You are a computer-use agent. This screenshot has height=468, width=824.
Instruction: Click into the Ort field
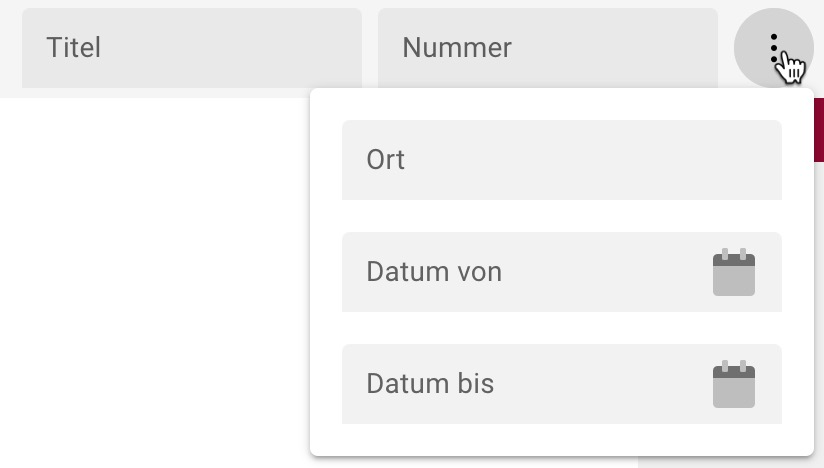[x=561, y=160]
